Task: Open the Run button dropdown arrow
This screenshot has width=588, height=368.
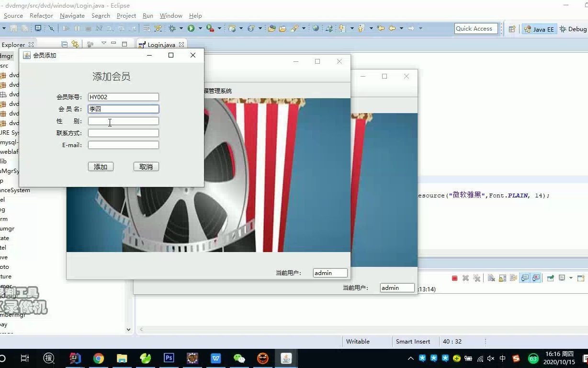Action: 200,28
